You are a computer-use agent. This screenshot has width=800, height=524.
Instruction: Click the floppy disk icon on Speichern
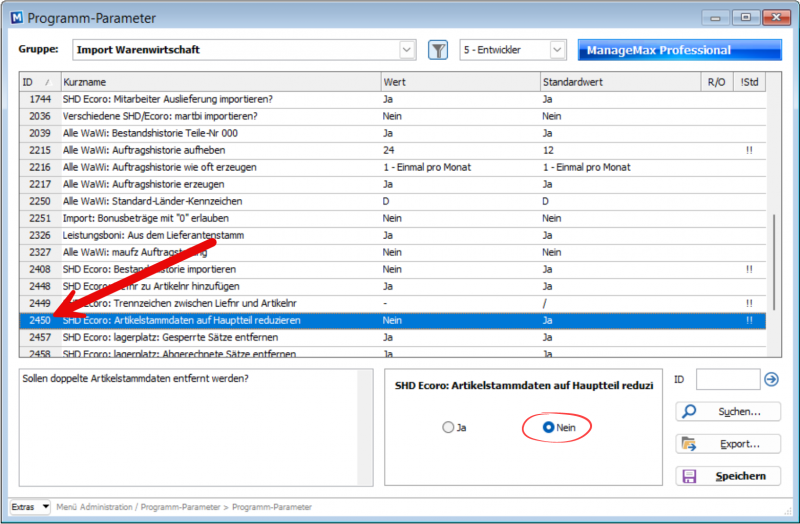click(x=688, y=476)
